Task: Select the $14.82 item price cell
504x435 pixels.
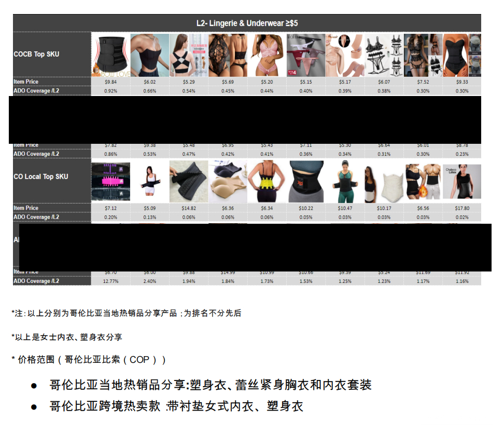Action: click(189, 208)
